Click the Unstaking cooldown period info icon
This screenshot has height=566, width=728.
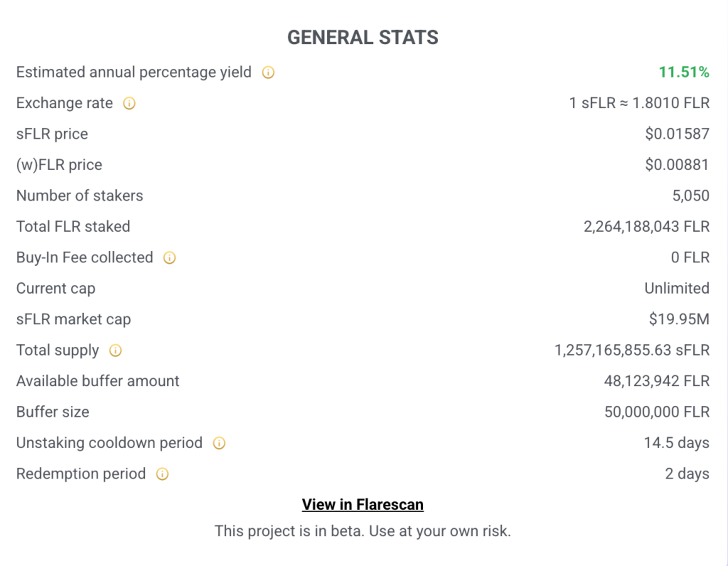[219, 443]
